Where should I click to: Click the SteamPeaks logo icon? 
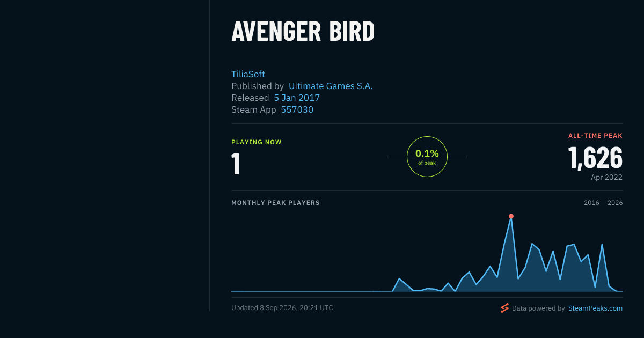pyautogui.click(x=504, y=308)
